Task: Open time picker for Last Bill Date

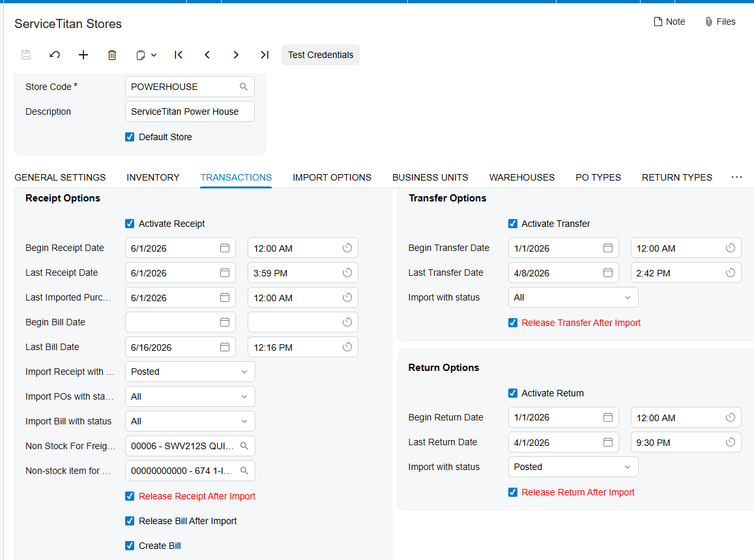Action: coord(347,347)
